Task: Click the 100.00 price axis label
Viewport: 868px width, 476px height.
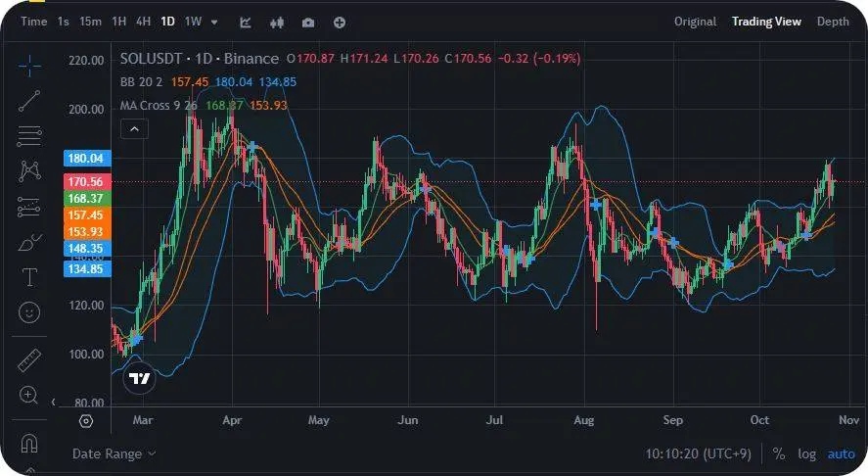Action: click(x=86, y=355)
